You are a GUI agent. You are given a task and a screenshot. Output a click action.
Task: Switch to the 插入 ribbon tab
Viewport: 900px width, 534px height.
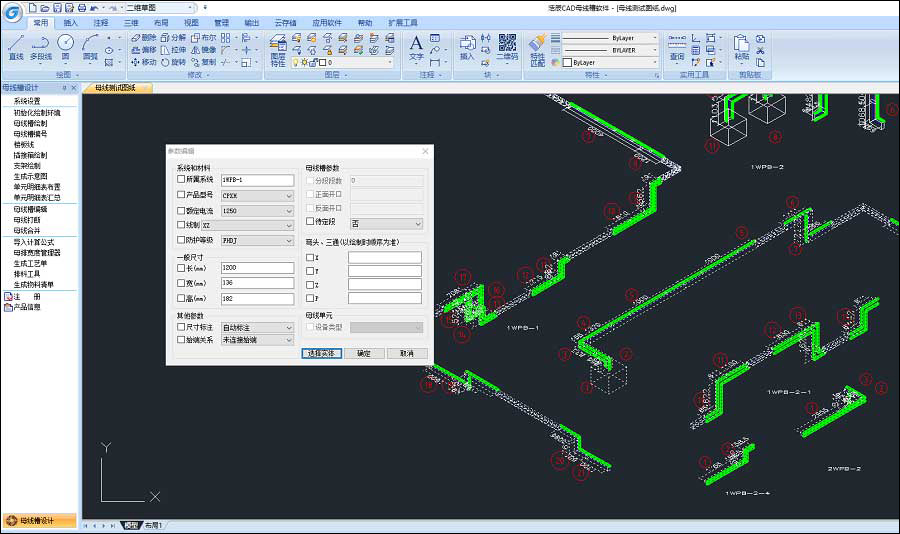click(x=70, y=21)
